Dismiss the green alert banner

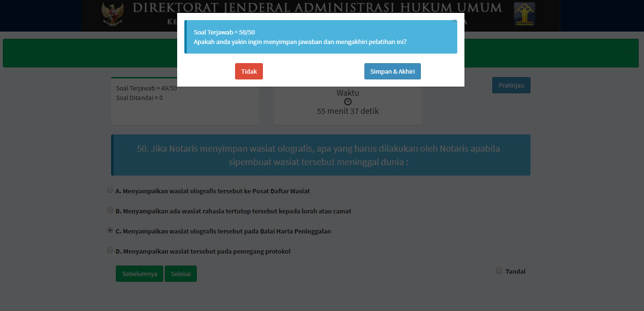point(629,52)
